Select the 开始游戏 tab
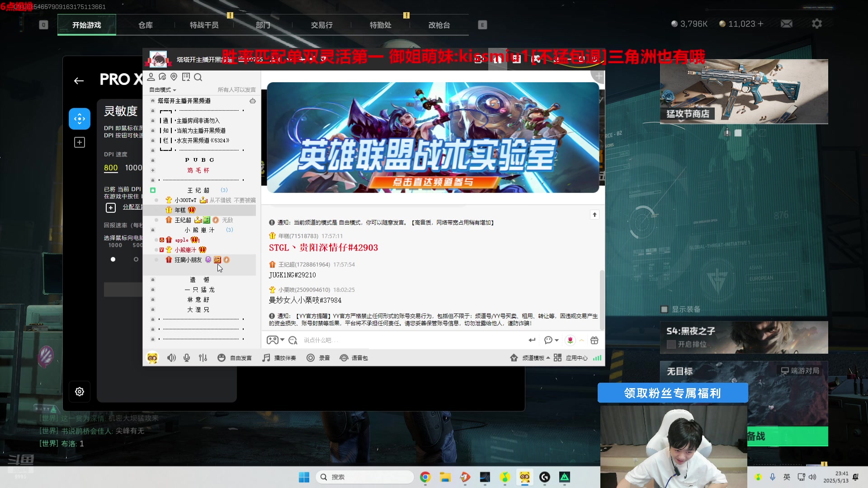 [87, 25]
